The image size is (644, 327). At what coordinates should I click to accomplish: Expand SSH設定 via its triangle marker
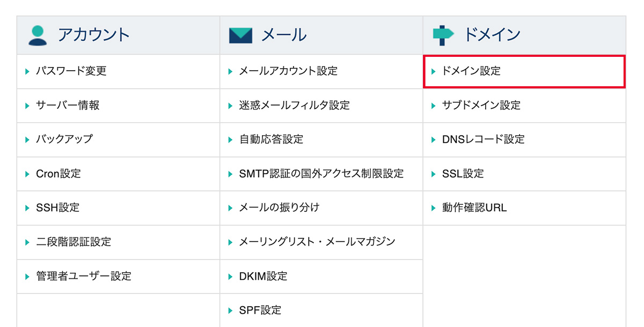click(27, 208)
